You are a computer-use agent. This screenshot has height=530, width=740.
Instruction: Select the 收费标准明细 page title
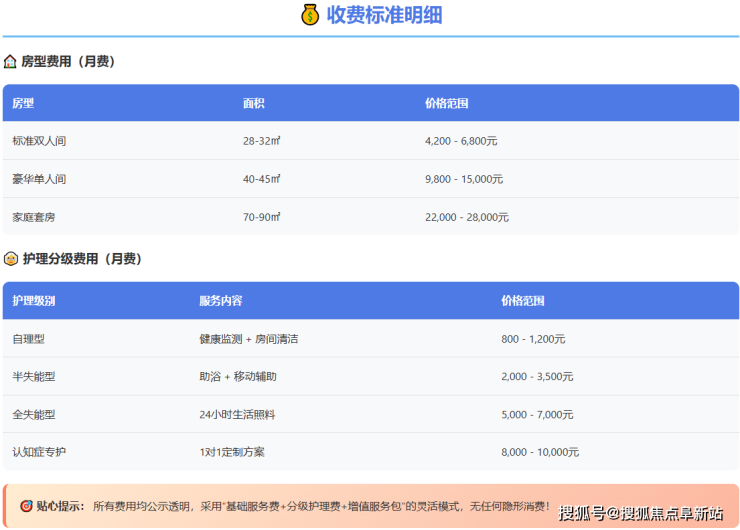(384, 15)
